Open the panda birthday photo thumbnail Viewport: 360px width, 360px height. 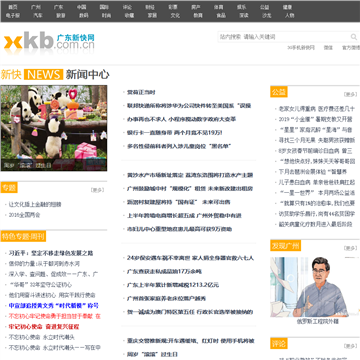pyautogui.click(x=54, y=128)
